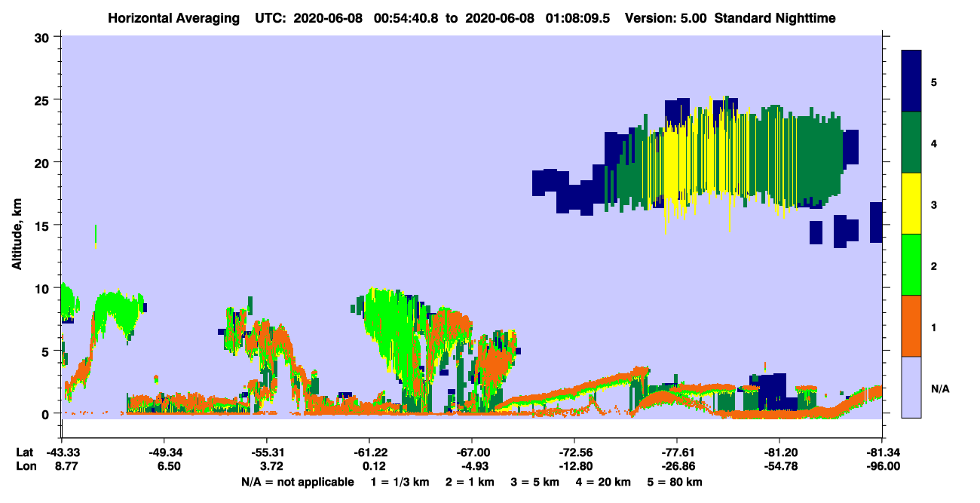The image size is (980, 503).
Task: Click the latitude value -67.00
Action: (x=471, y=452)
